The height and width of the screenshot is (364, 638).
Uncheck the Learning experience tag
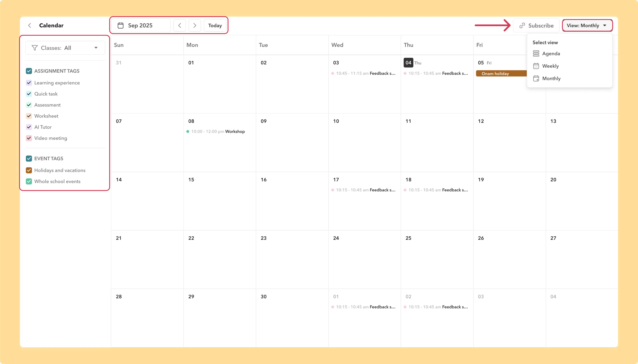pos(29,83)
